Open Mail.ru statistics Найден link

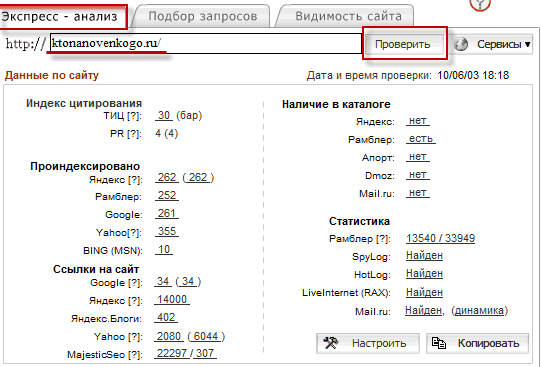pos(423,310)
